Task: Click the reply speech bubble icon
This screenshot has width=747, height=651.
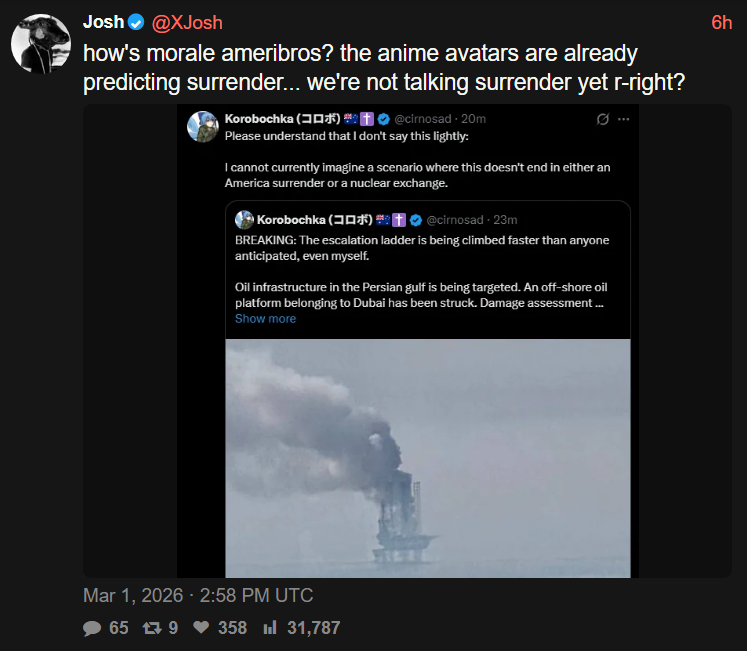Action: pyautogui.click(x=92, y=628)
